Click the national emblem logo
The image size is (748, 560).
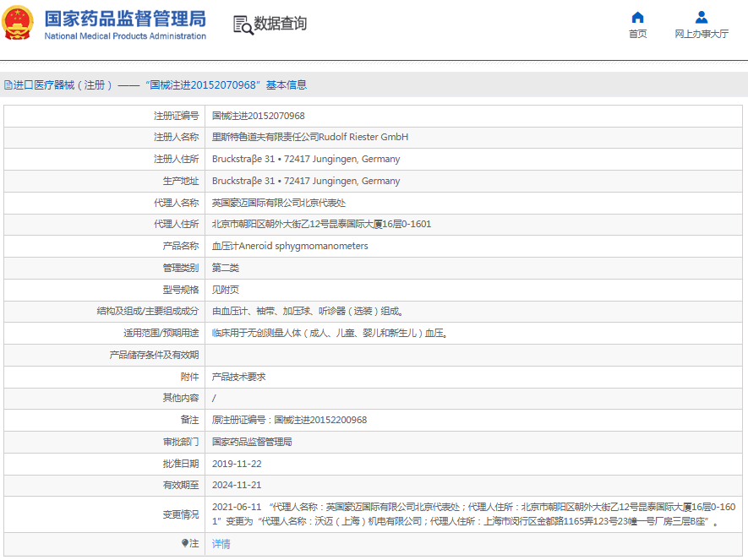click(x=19, y=23)
